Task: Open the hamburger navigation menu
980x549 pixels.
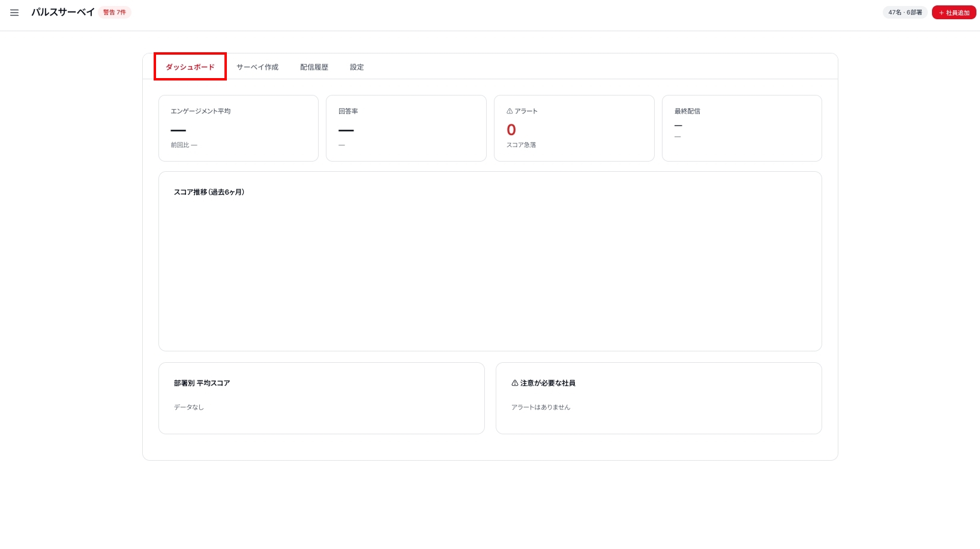Action: coord(14,13)
